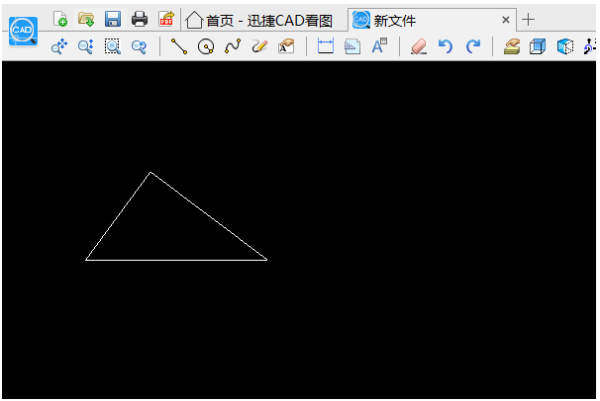Activate the eraser tool
This screenshot has width=600, height=401.
pos(419,46)
